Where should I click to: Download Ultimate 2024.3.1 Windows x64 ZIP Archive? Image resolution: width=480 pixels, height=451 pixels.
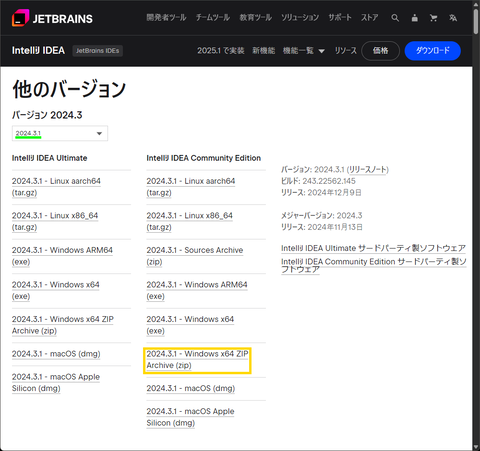pyautogui.click(x=63, y=325)
